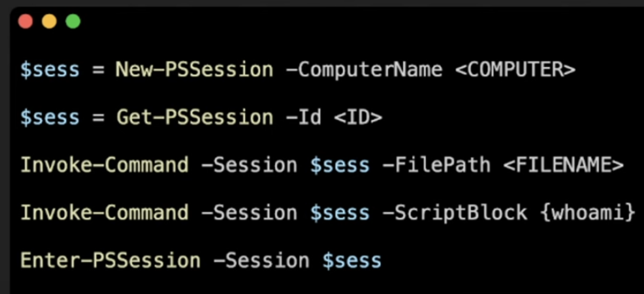Click the red close window button
The image size is (644, 294).
26,21
